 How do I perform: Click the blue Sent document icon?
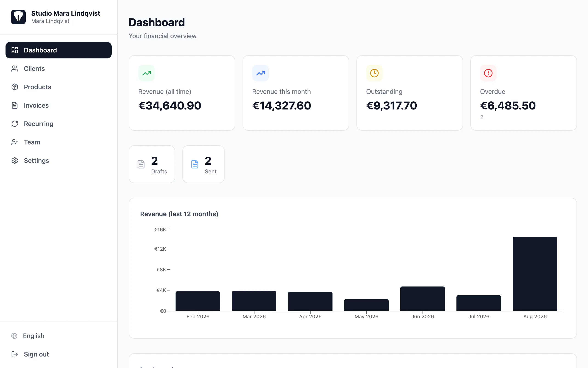coord(195,164)
